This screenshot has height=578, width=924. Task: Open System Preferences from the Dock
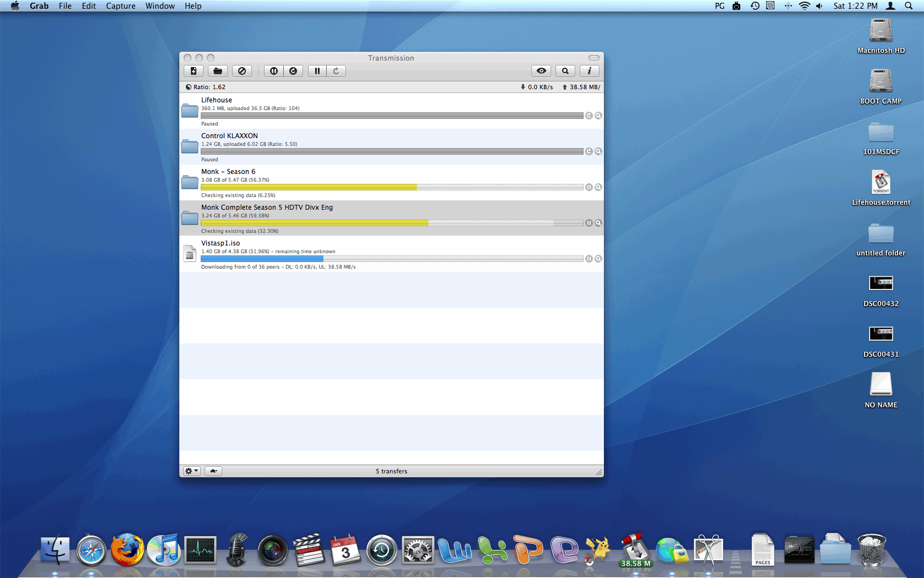[417, 549]
